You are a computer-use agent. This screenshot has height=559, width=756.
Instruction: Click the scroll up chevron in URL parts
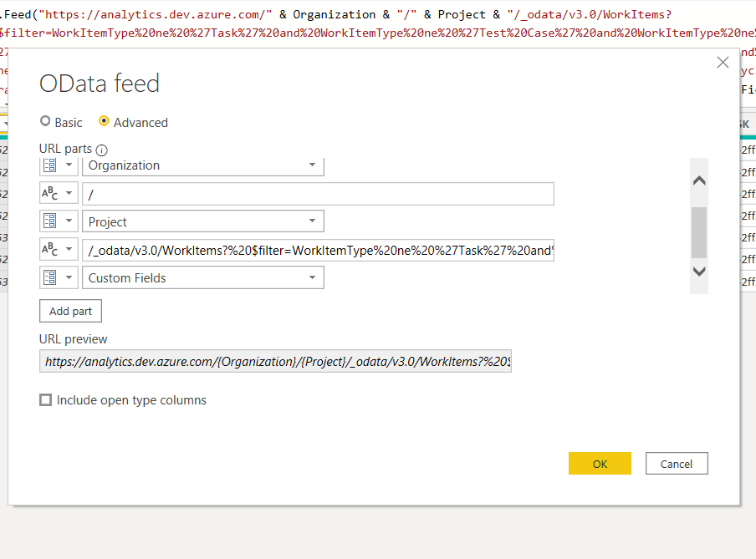click(699, 180)
